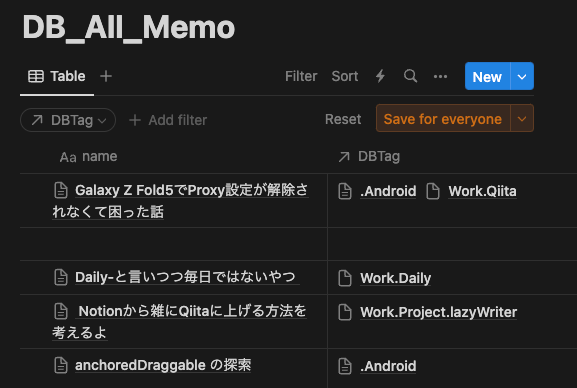Create a new entry with New button
The height and width of the screenshot is (388, 577).
487,77
